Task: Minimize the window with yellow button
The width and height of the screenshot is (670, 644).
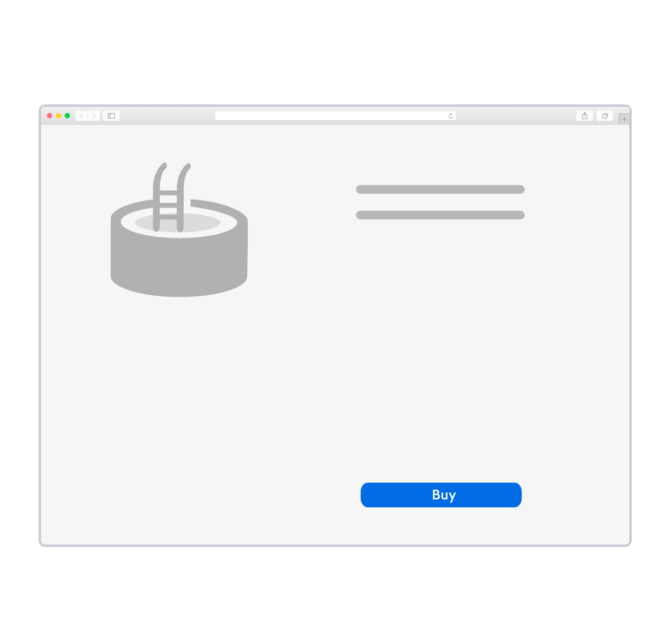Action: tap(58, 116)
